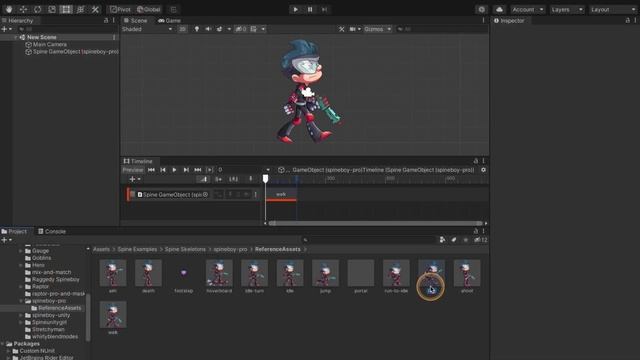Toggle 2D view in the Scene

tap(182, 29)
